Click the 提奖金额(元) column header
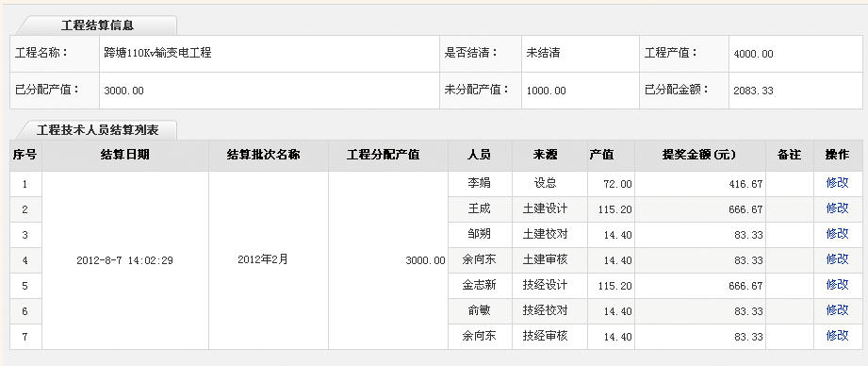868x366 pixels. (x=700, y=156)
